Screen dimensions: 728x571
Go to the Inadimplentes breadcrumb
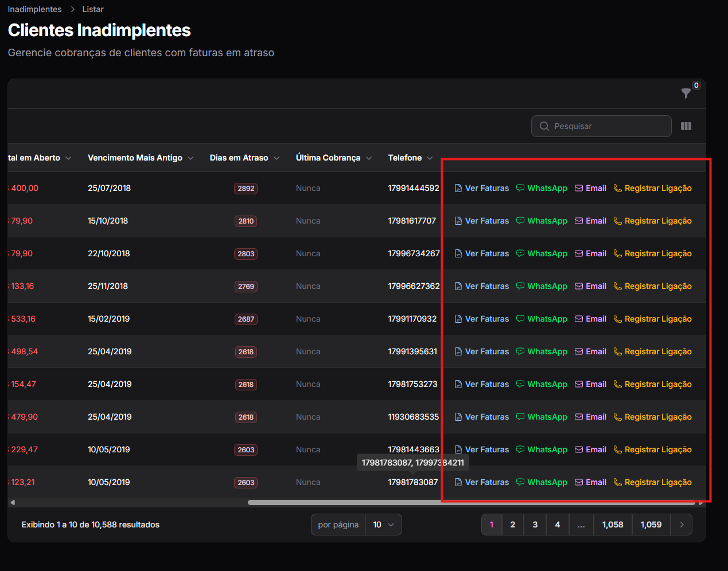tap(34, 9)
